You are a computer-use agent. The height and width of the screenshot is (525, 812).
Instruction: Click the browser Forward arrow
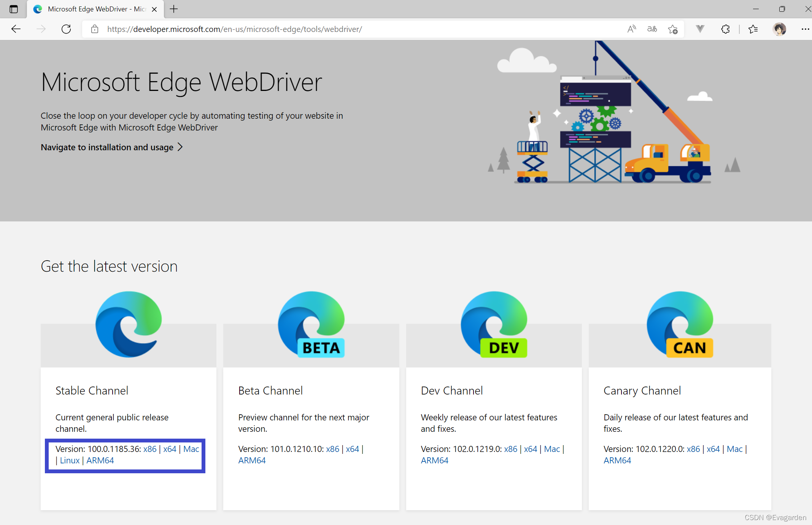41,29
